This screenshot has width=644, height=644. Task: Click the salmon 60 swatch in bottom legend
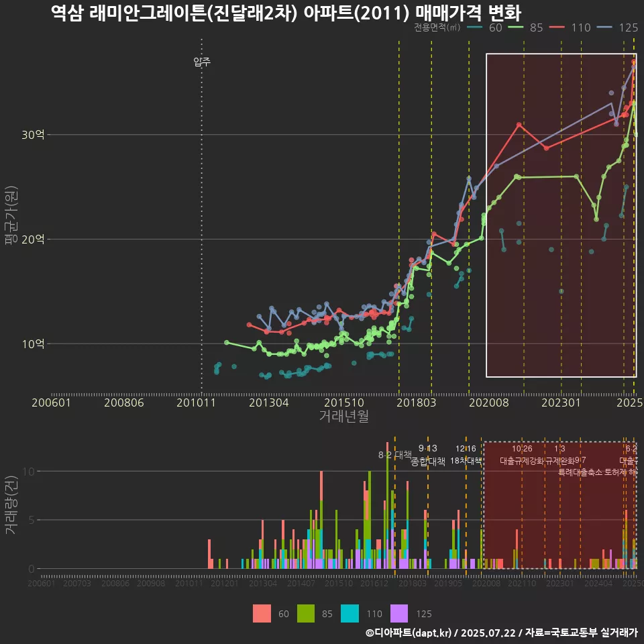262,614
